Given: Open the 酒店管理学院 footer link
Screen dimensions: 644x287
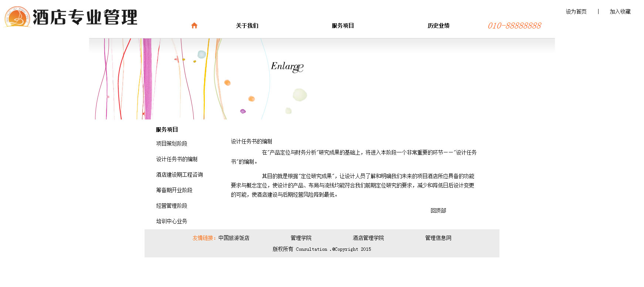Looking at the screenshot, I should tap(368, 238).
